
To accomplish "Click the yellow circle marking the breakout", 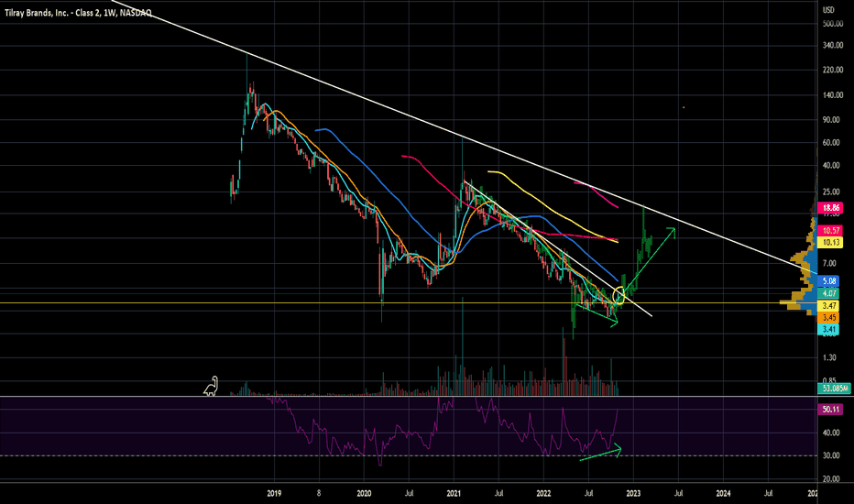I will click(619, 295).
